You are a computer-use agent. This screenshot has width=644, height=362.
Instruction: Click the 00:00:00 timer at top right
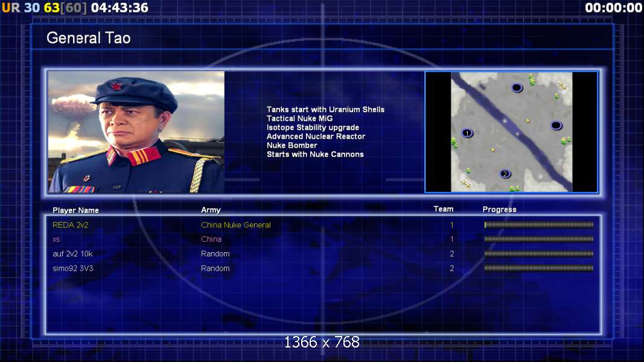pyautogui.click(x=614, y=7)
